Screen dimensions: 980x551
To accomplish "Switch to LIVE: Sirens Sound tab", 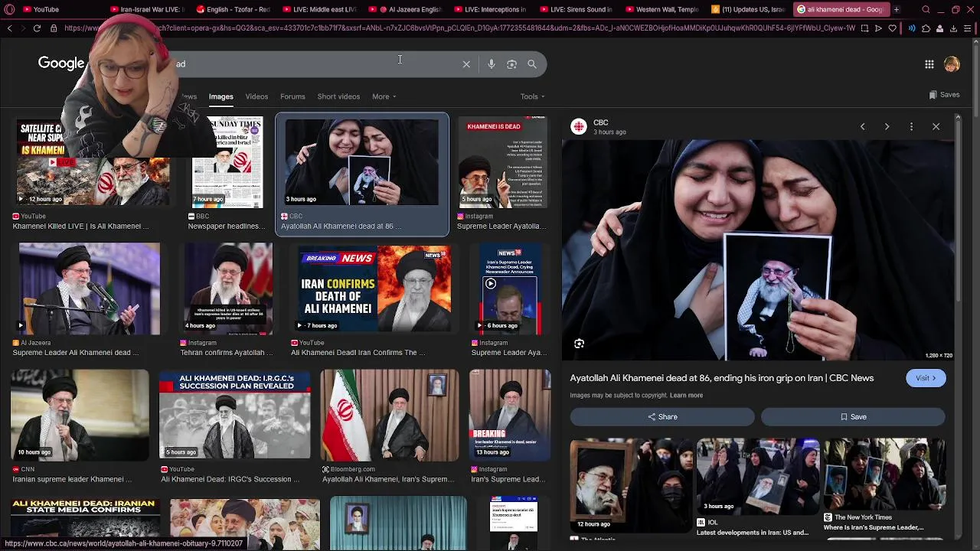I will point(578,9).
